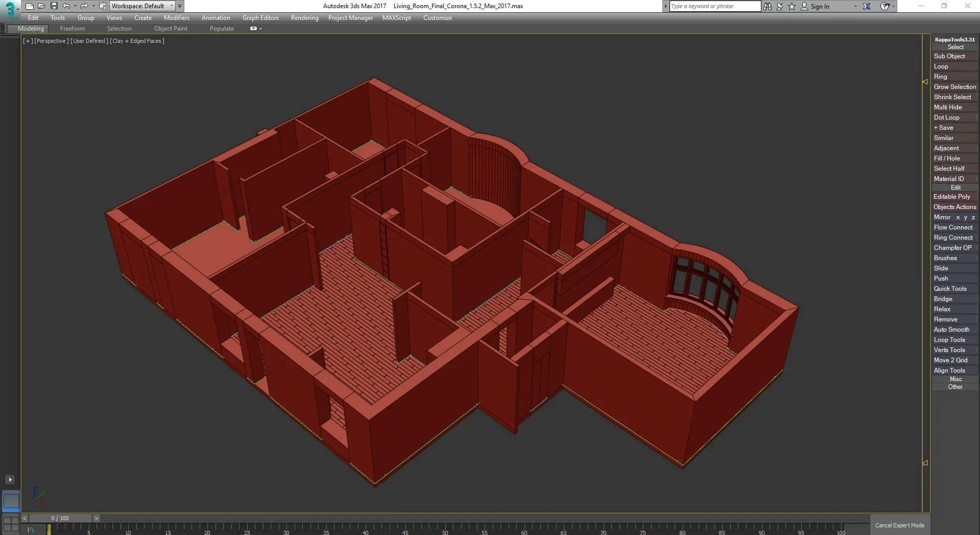Open the Tools menu
The image size is (980, 535).
click(x=58, y=18)
